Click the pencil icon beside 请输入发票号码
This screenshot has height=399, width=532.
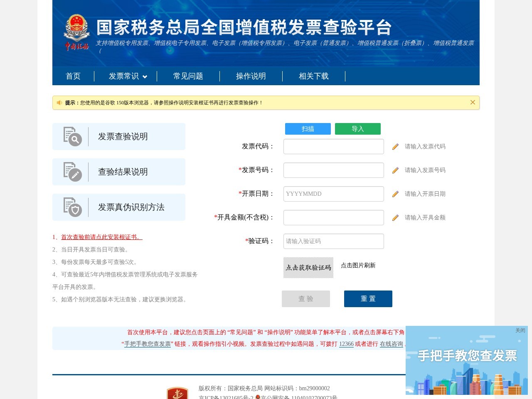(x=395, y=170)
